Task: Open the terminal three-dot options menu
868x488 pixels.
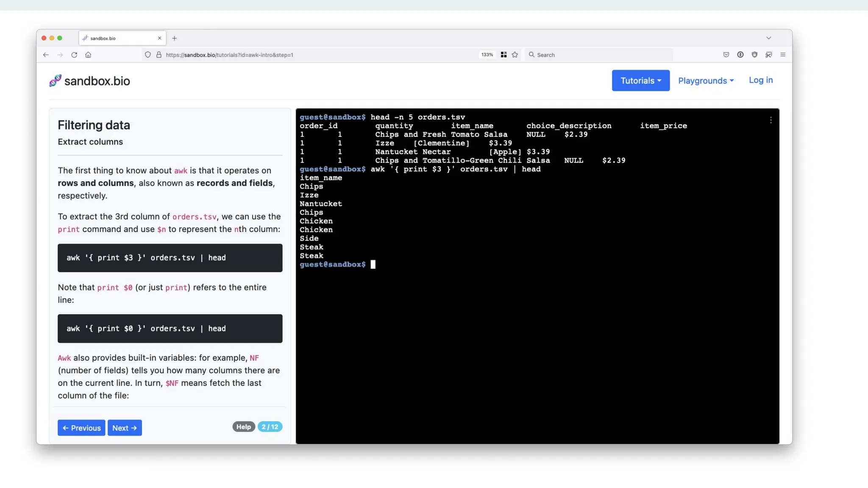Action: (771, 120)
